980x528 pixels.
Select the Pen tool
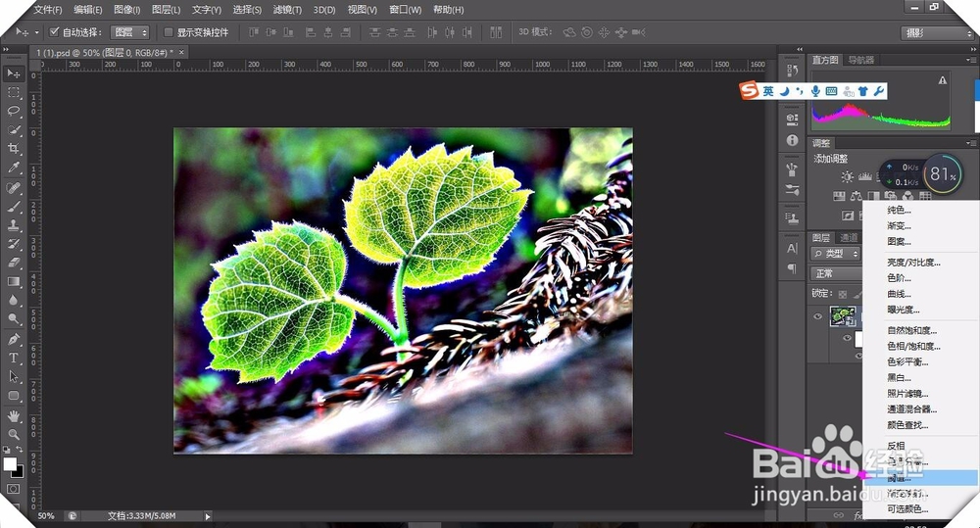click(13, 339)
